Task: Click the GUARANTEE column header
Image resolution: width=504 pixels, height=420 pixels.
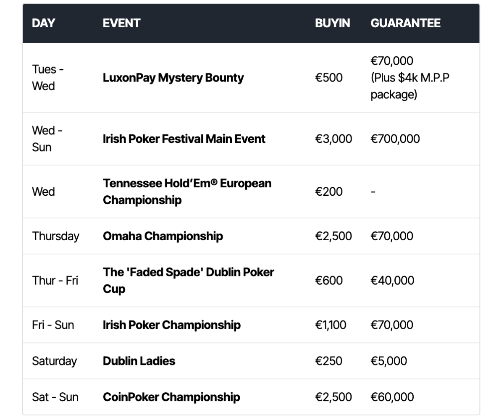Action: click(405, 23)
